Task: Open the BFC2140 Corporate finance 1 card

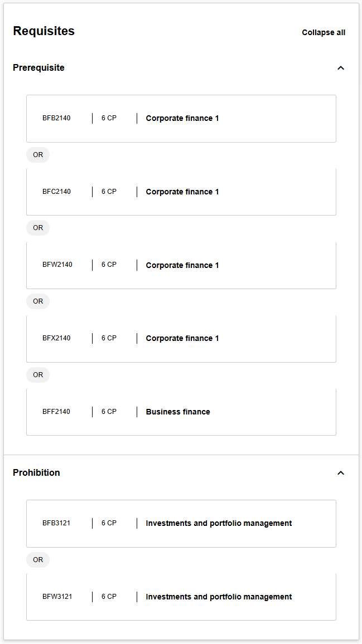Action: point(181,192)
